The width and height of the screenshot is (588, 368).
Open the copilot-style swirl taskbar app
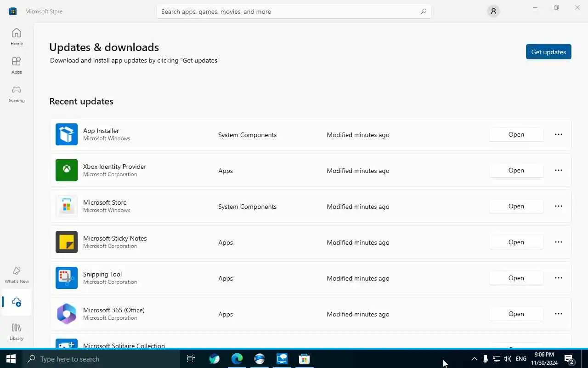pos(215,359)
